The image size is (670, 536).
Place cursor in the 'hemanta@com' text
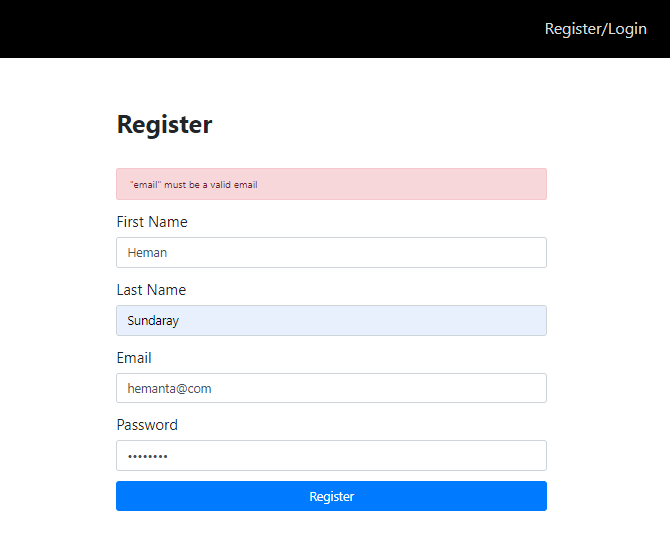[x=169, y=388]
